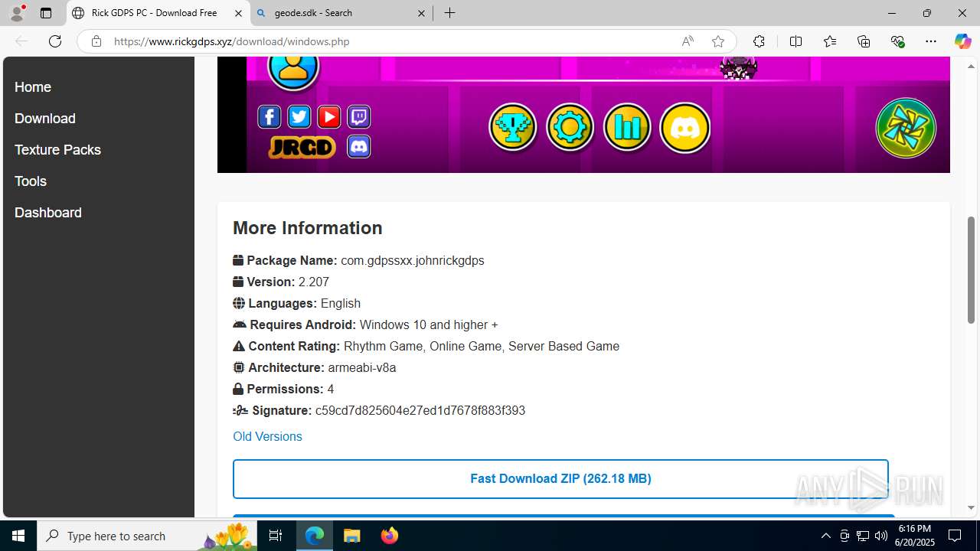The width and height of the screenshot is (980, 551).
Task: Click the small Discord icon beside JRGD
Action: pos(359,145)
